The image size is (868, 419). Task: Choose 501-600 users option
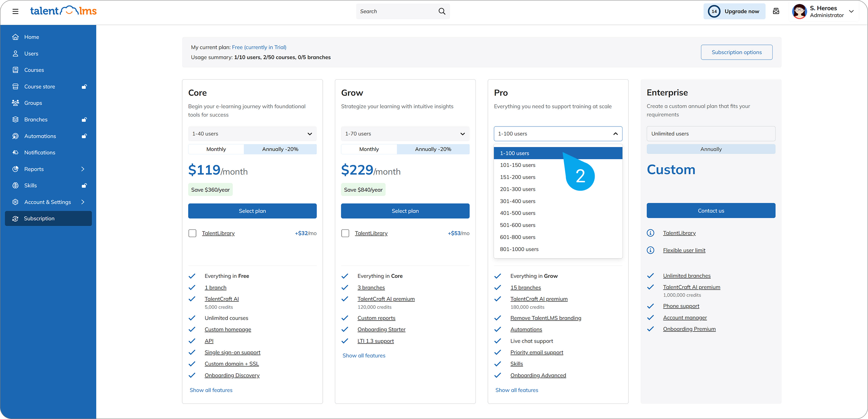coord(558,225)
